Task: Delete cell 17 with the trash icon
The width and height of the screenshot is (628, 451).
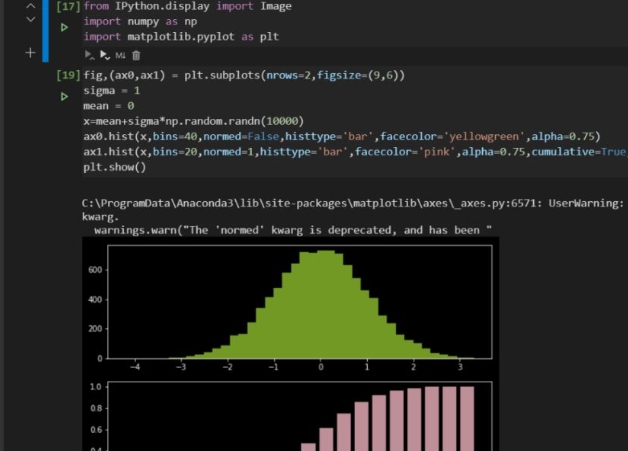Action: tap(136, 55)
